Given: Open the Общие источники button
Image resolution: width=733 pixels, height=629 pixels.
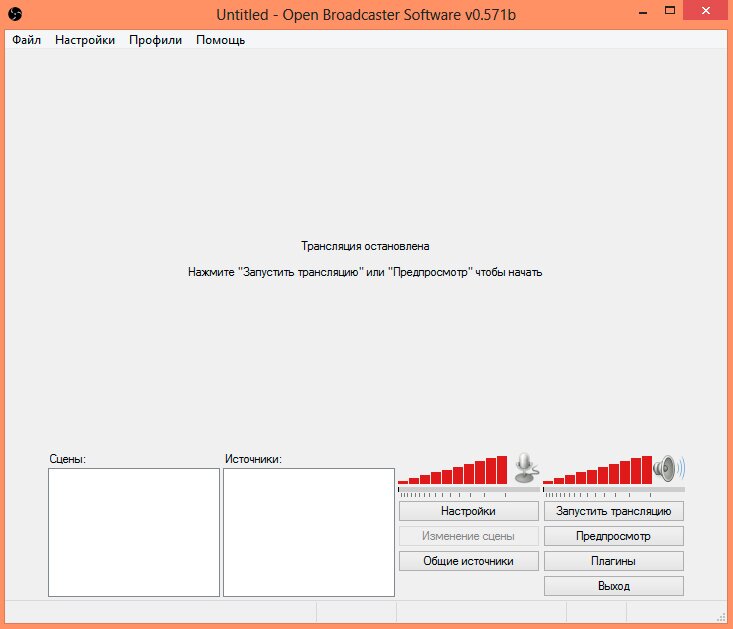Looking at the screenshot, I should (468, 561).
